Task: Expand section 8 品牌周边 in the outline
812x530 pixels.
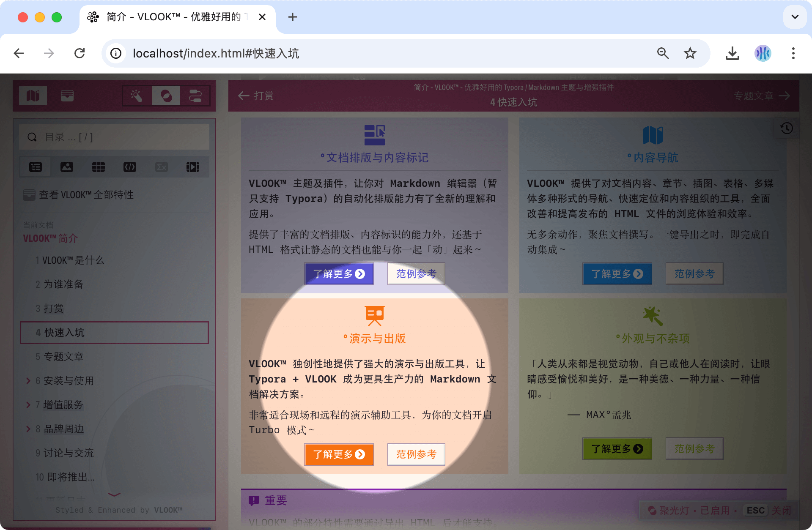Action: (x=28, y=429)
